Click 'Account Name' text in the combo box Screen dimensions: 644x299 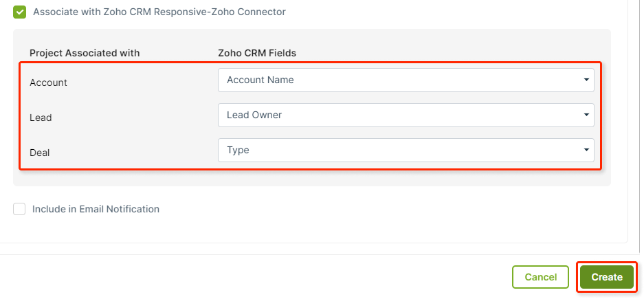[260, 80]
